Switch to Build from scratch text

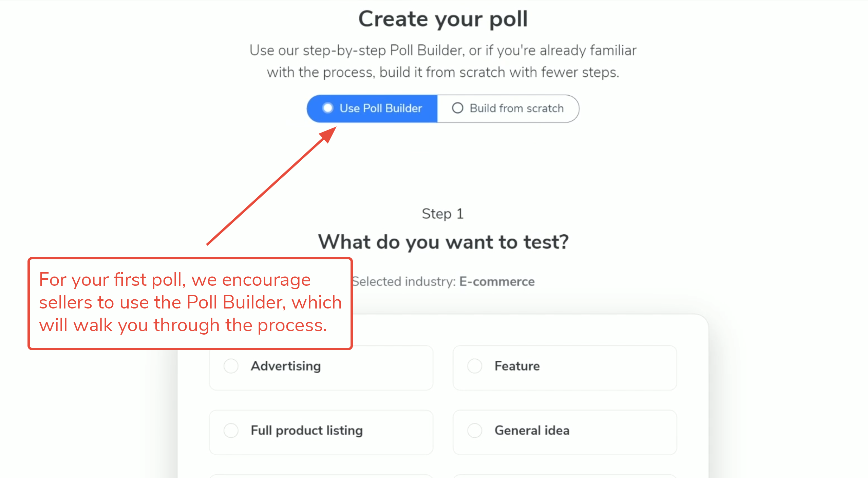coord(516,108)
